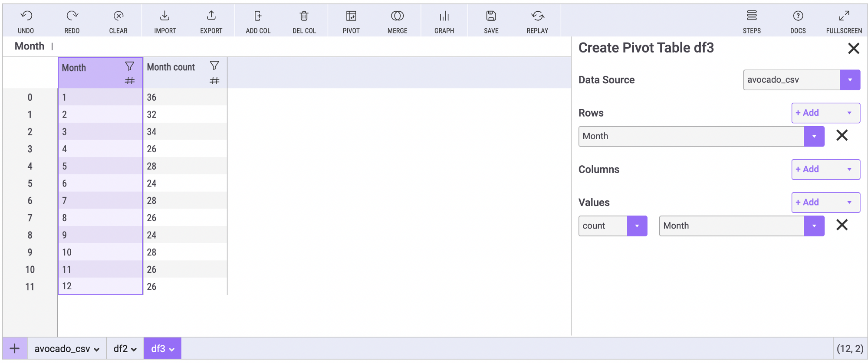Expand the Data Source avocado_csv dropdown

point(849,80)
